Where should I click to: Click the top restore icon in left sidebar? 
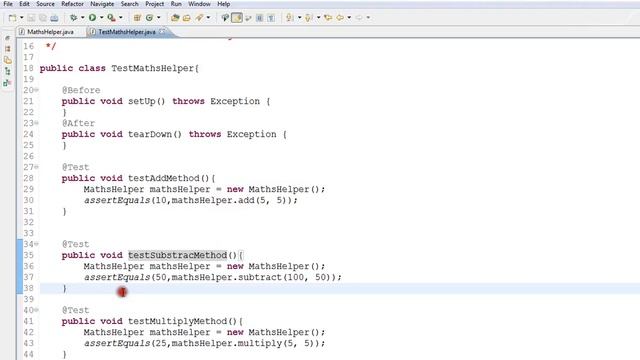click(x=7, y=38)
